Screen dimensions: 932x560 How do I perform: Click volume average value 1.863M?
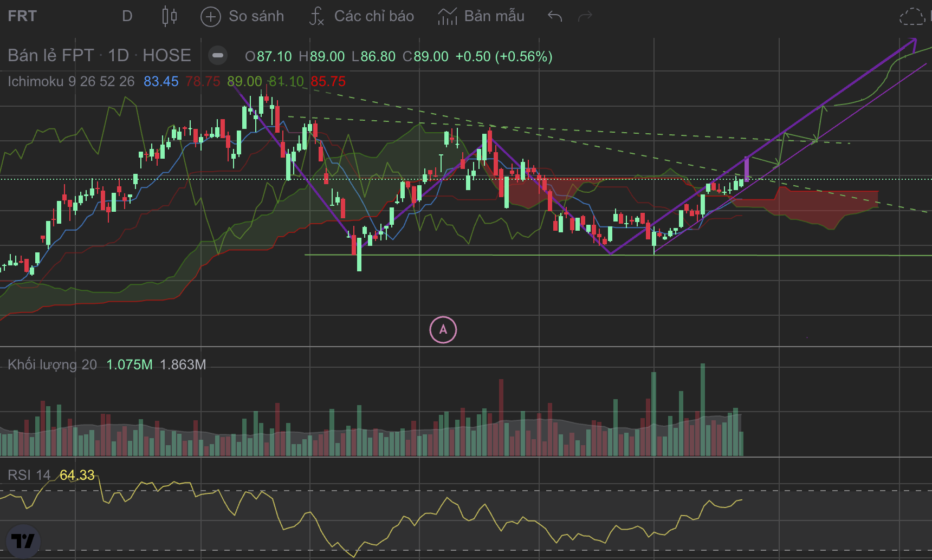[x=183, y=364]
